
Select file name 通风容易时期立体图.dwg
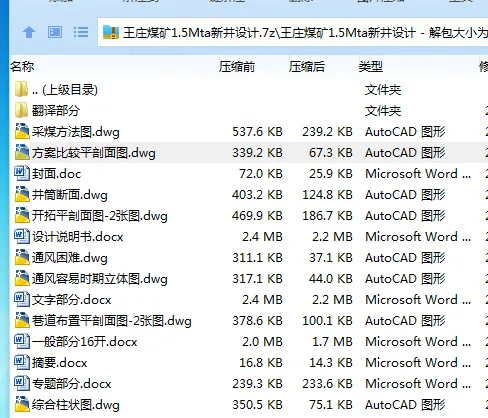point(100,279)
